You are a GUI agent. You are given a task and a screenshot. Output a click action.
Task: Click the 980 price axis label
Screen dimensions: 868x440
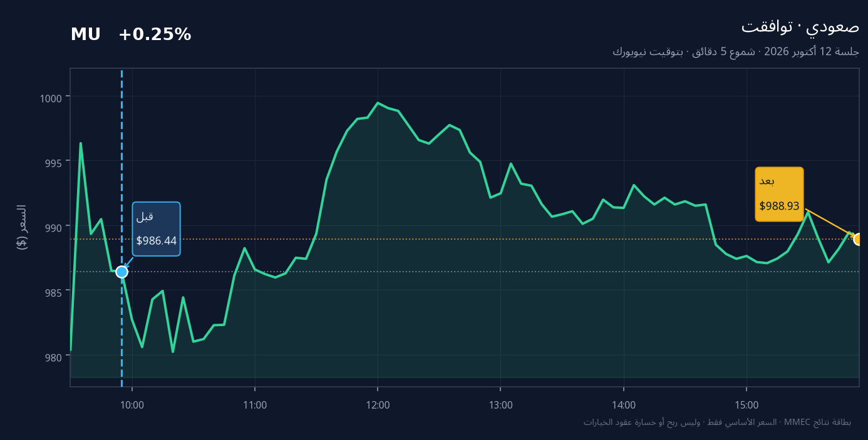[x=54, y=357]
